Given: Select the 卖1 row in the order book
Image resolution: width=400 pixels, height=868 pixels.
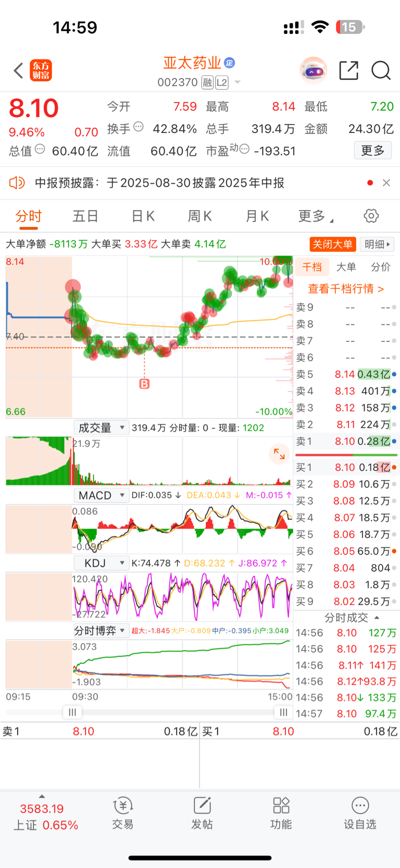Looking at the screenshot, I should [x=346, y=441].
